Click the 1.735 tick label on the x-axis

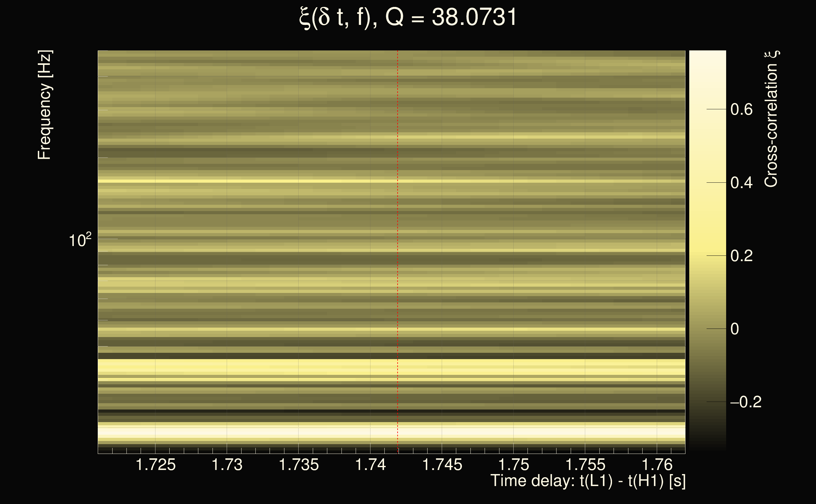click(x=299, y=465)
